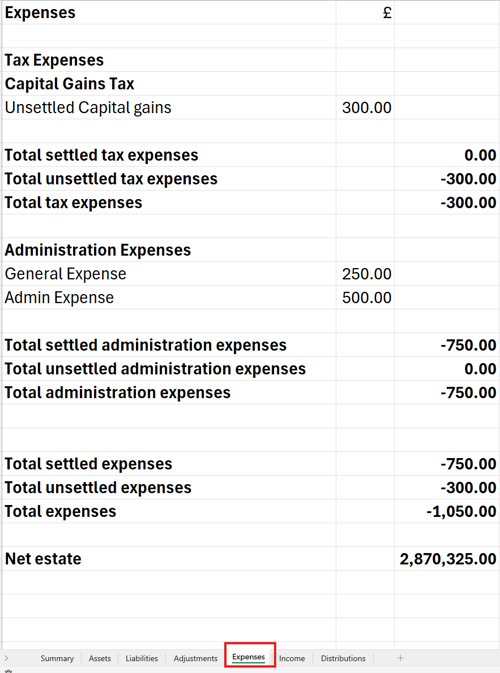Switch to the Distributions sheet tab

pos(343,658)
